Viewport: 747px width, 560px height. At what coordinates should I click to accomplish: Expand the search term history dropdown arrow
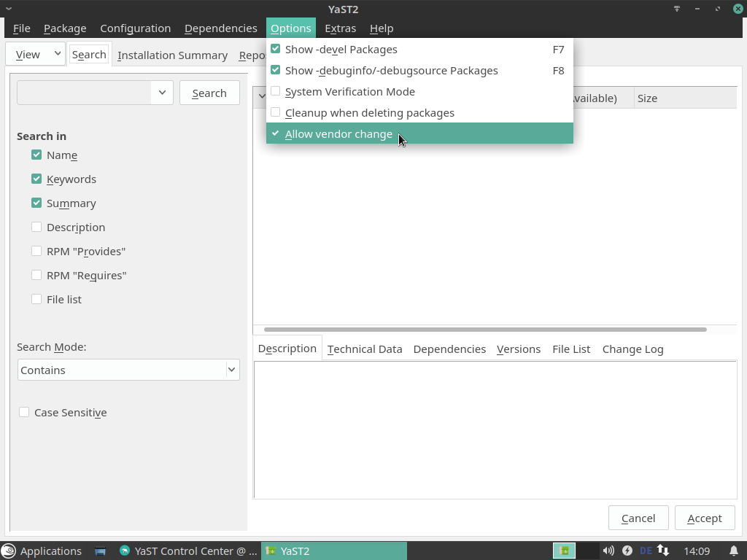(x=161, y=93)
